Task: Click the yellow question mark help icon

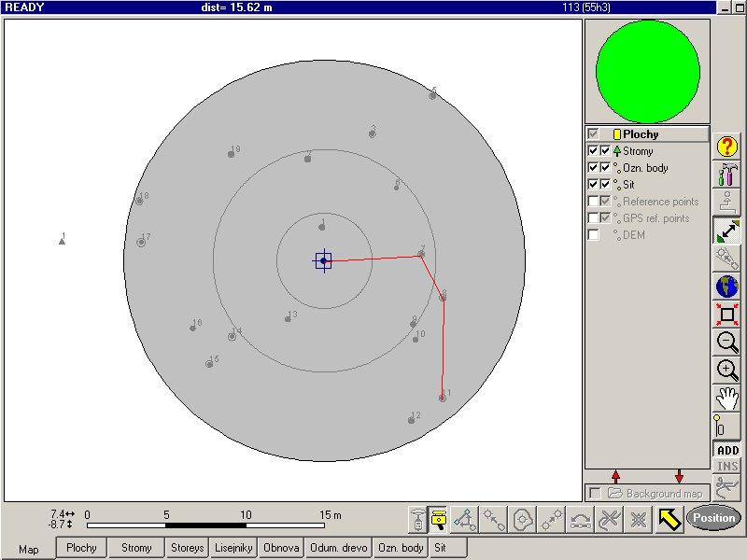Action: click(727, 147)
